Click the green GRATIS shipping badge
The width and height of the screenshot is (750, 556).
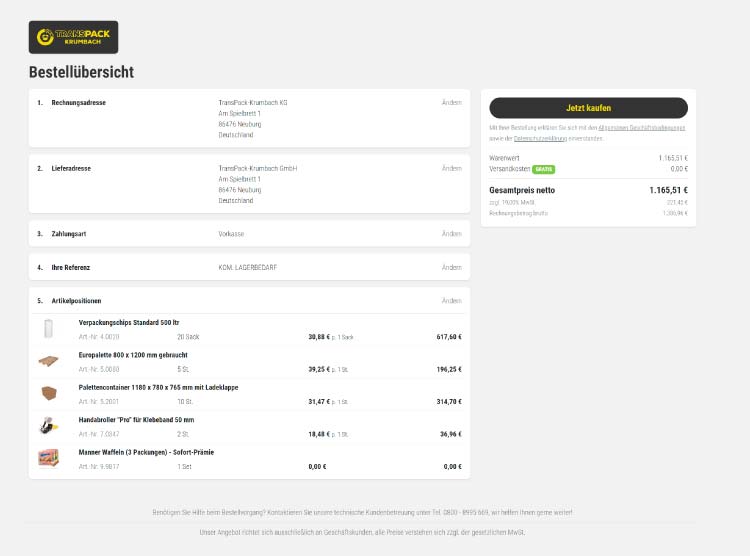point(543,169)
